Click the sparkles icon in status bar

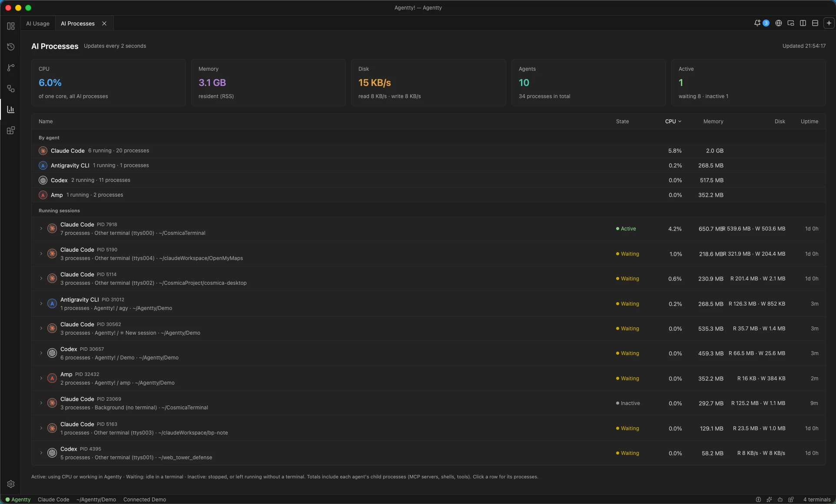click(x=769, y=499)
